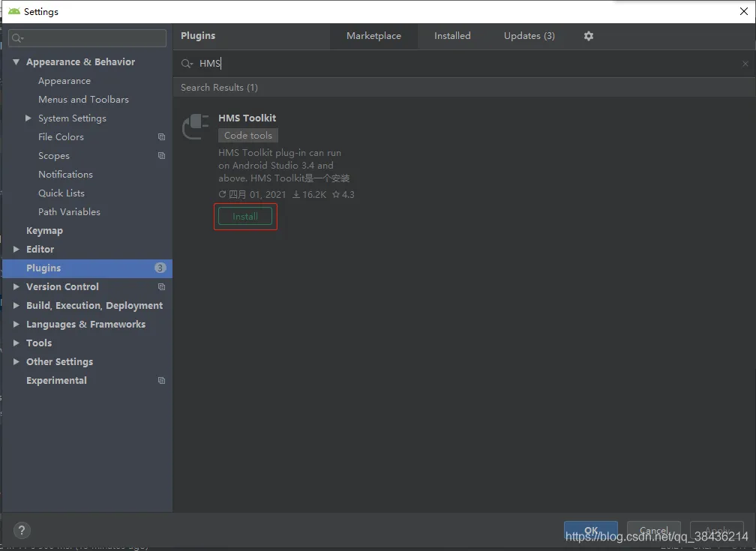This screenshot has height=551, width=756.
Task: Click the Cancel button
Action: pyautogui.click(x=654, y=530)
